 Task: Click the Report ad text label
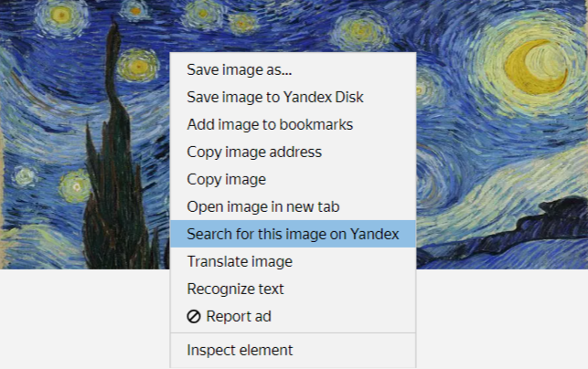click(x=239, y=317)
